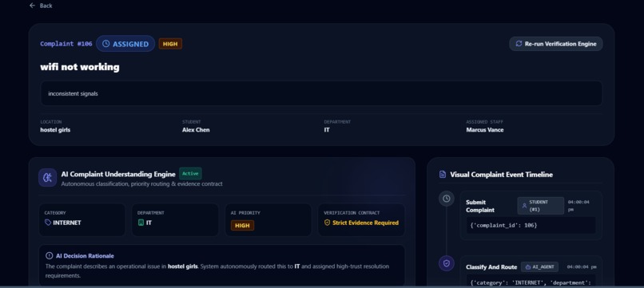Click 'Strict Evidence Required' text
This screenshot has width=644, height=288.
coord(365,223)
